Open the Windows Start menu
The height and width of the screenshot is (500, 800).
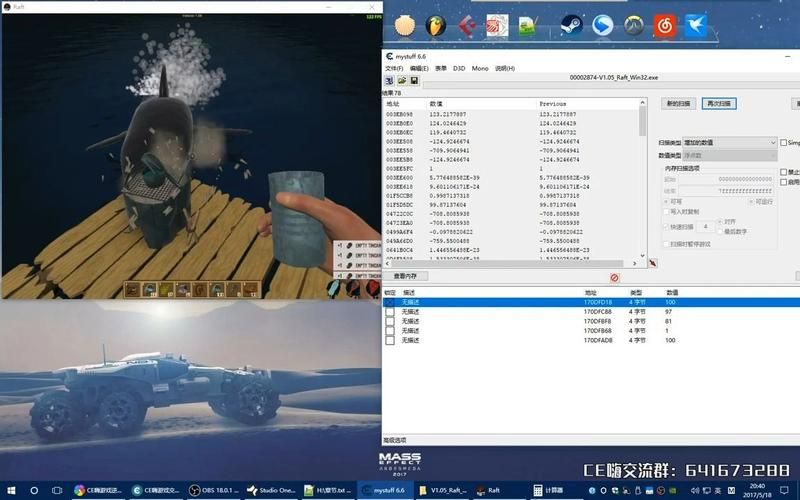pyautogui.click(x=11, y=490)
